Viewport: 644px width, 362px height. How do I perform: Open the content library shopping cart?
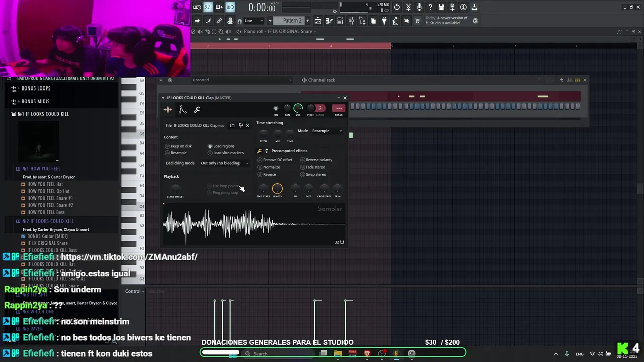click(417, 21)
